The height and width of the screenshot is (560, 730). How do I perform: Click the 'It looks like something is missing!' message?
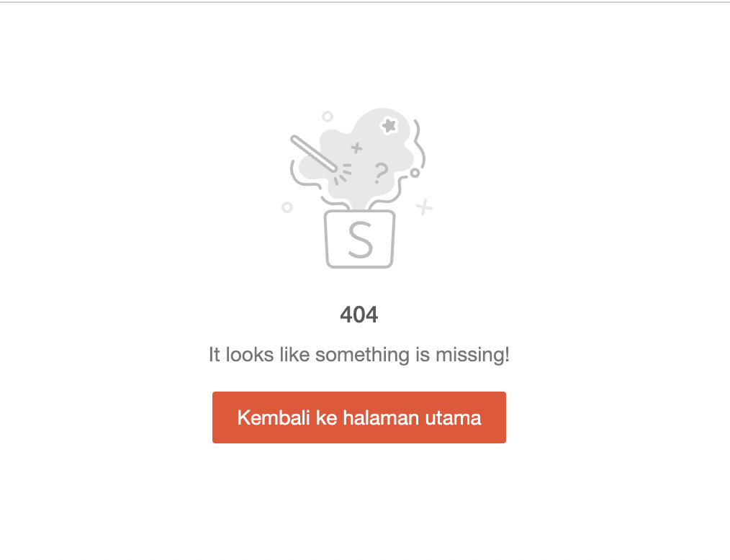tap(359, 355)
